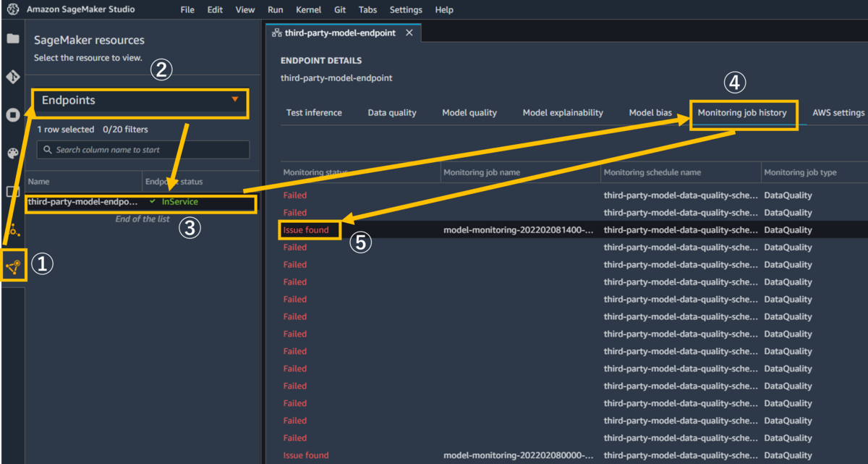
Task: Open the open-tabs sidebar icon
Action: (12, 191)
